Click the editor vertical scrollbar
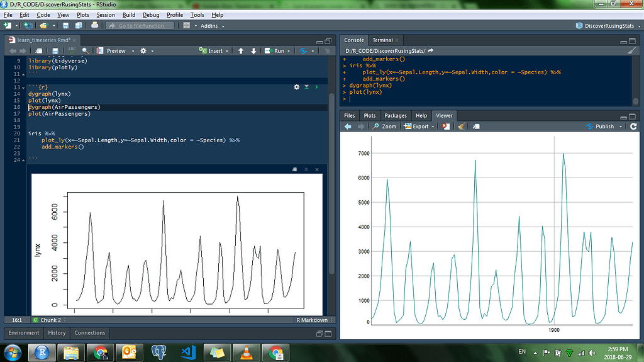This screenshot has height=362, width=644. [331, 185]
